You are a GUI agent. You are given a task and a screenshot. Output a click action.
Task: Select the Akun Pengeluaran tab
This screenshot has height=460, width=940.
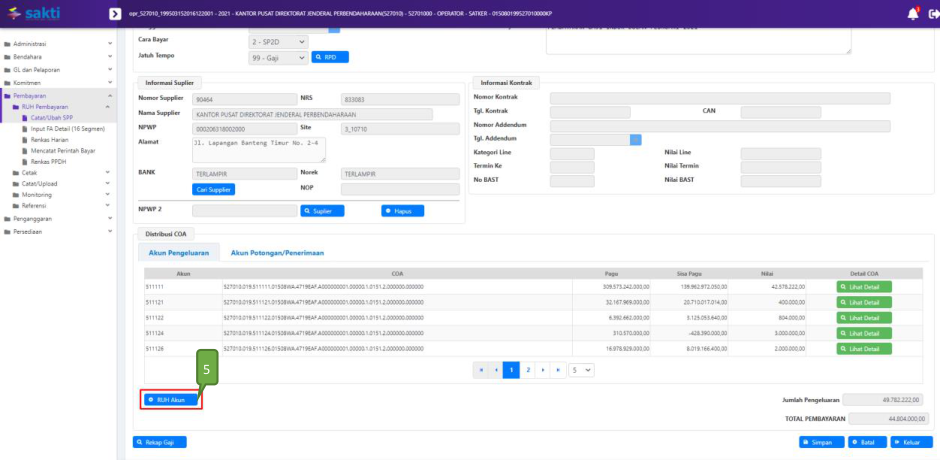point(179,253)
